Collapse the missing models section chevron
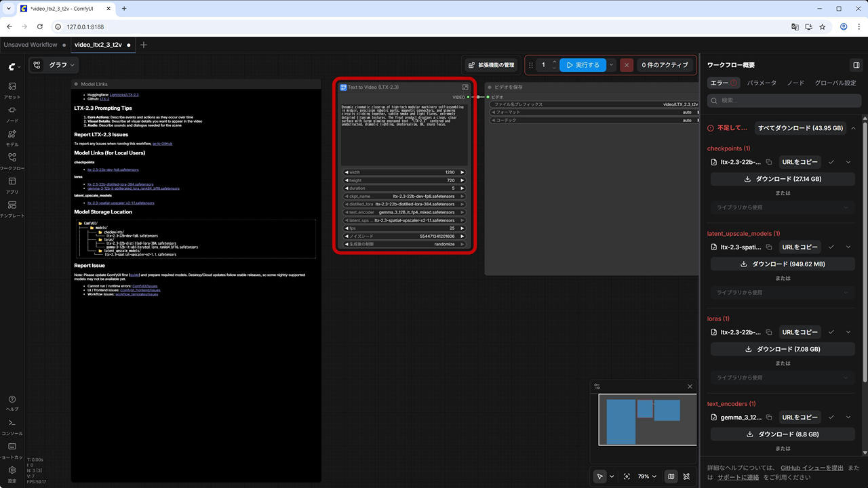Screen dimensions: 868x488 [853, 128]
